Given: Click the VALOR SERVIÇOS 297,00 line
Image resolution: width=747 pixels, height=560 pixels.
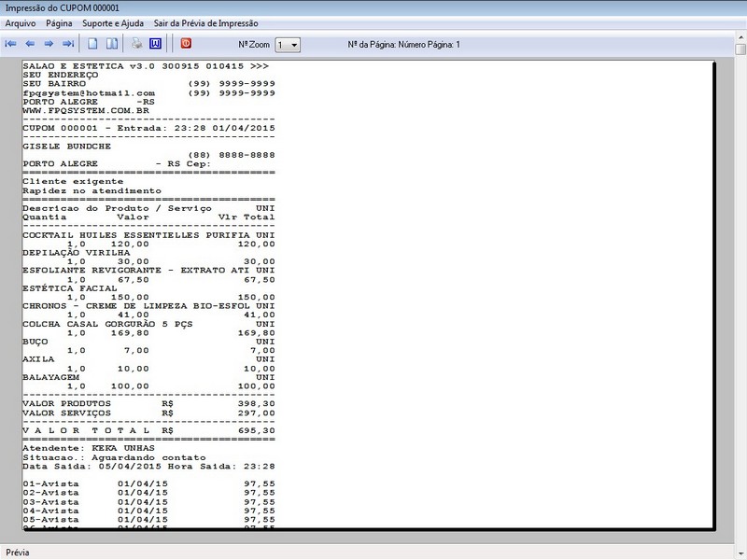Looking at the screenshot, I should [148, 413].
